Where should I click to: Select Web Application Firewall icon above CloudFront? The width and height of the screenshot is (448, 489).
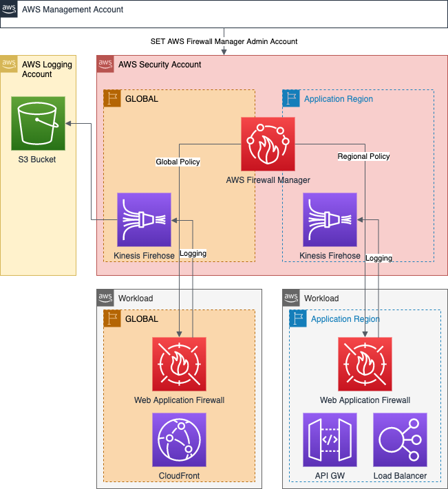179,364
